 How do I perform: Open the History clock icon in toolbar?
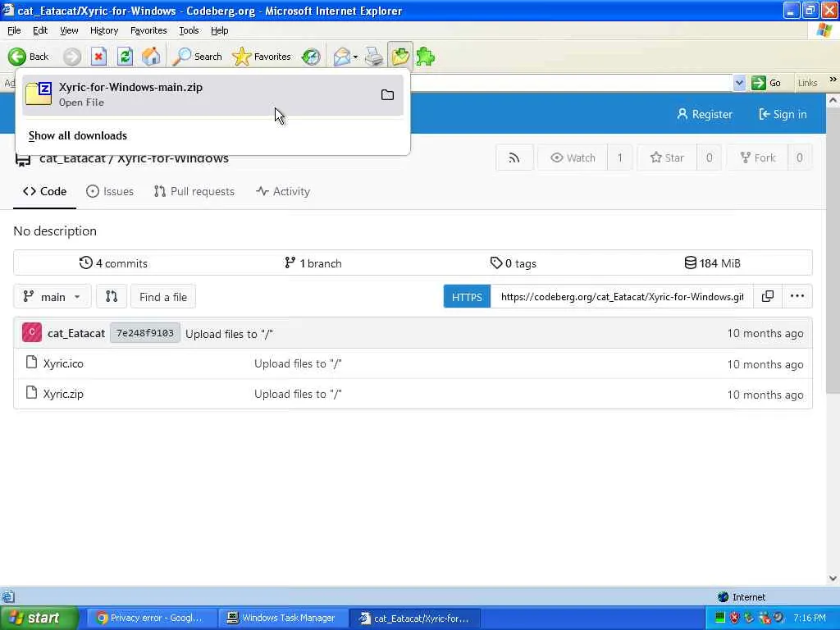311,57
